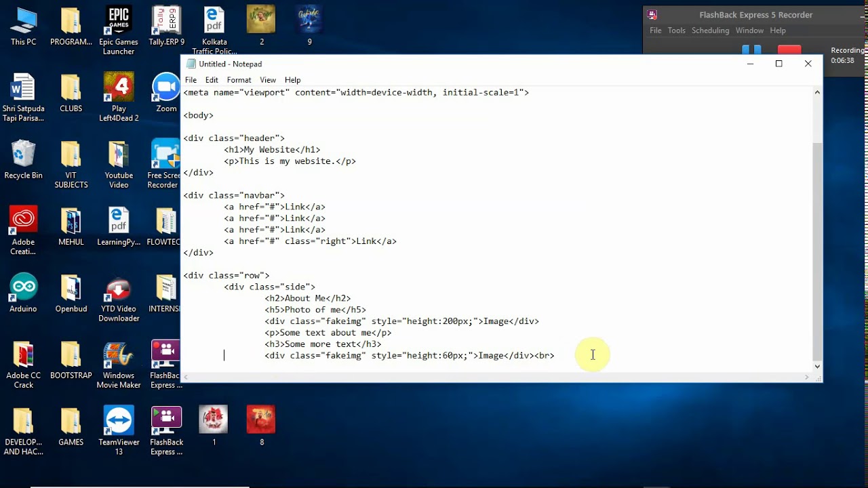Image resolution: width=868 pixels, height=488 pixels.
Task: Open Notepad View menu
Action: point(268,80)
